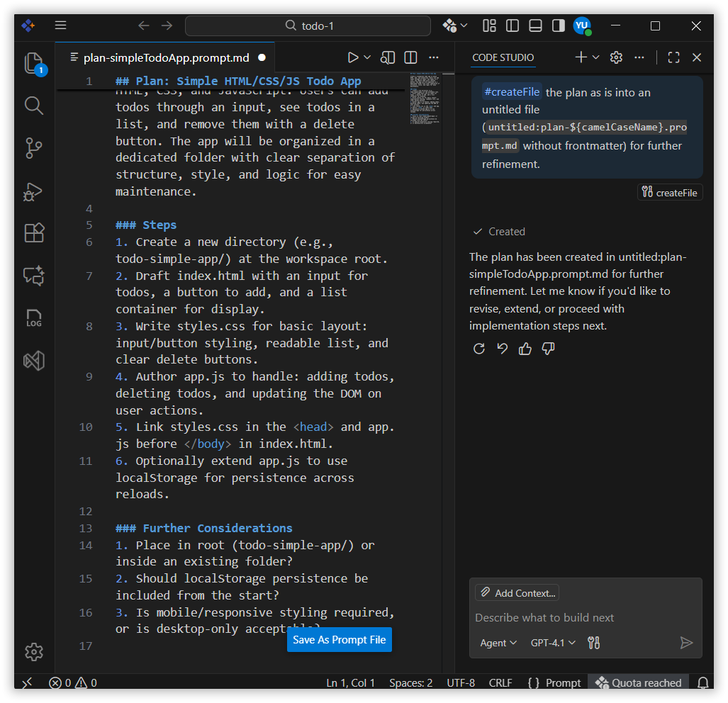The height and width of the screenshot is (703, 728).
Task: Open the Extensions view icon
Action: coord(34,233)
